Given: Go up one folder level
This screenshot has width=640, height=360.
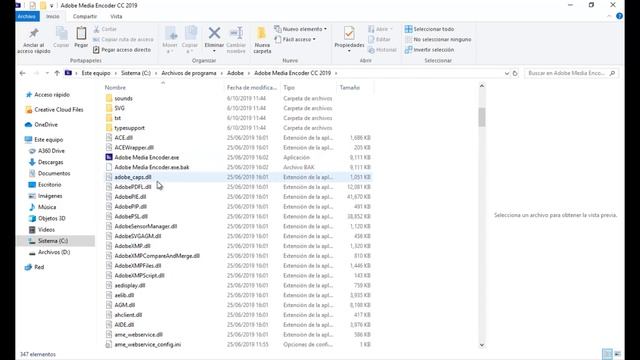Looking at the screenshot, I should [x=57, y=73].
